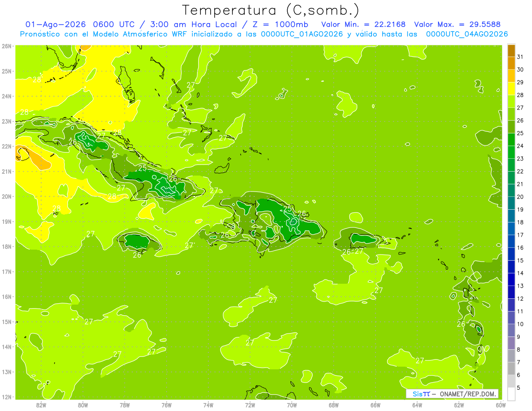Select the blue legend swatch between 16 and 17
This screenshot has width=532, height=411.
click(x=511, y=241)
